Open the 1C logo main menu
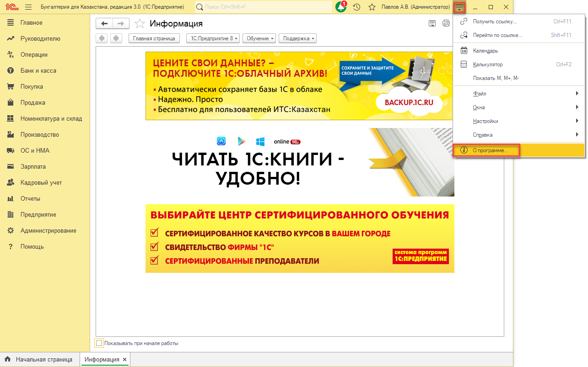588x367 pixels. [x=11, y=7]
